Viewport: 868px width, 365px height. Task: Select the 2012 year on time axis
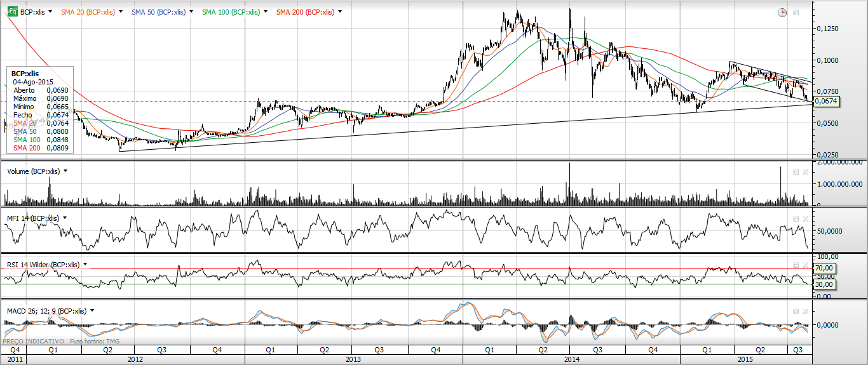pos(135,359)
